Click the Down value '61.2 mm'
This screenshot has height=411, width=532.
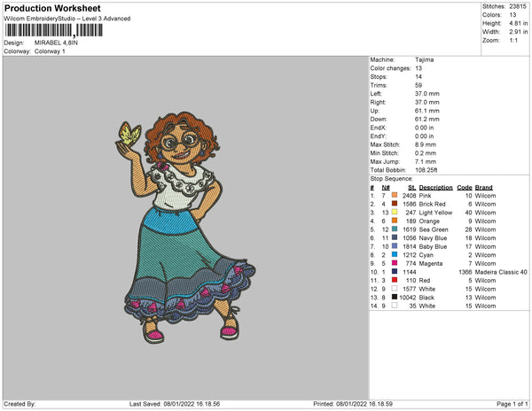(427, 119)
